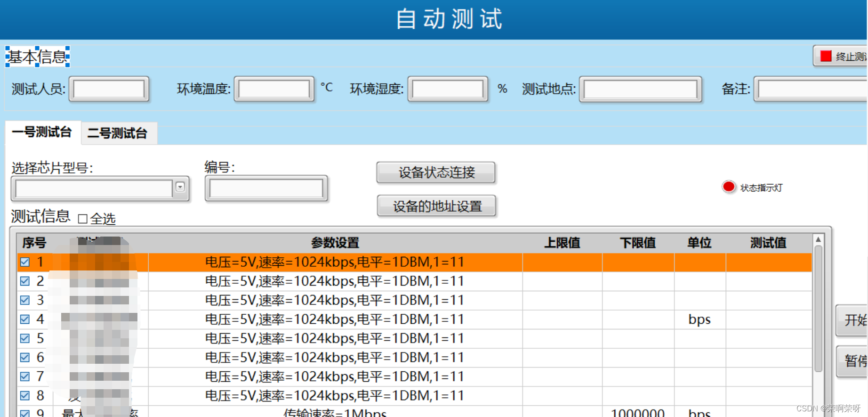
Task: Uncheck the checkbox in row 3
Action: (25, 300)
